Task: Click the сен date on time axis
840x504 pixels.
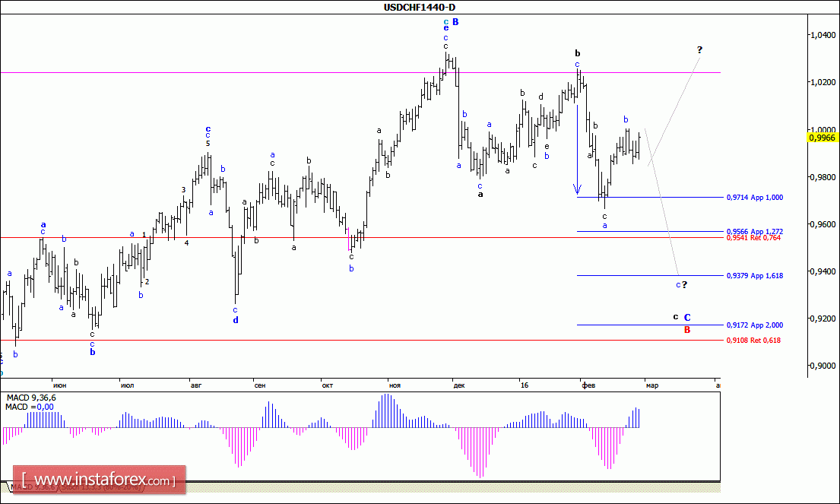Action: coord(260,385)
